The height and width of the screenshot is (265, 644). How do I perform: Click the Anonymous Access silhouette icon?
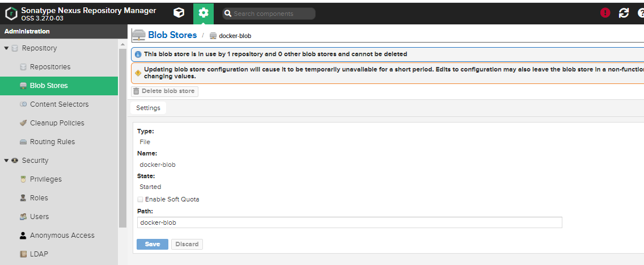pos(23,235)
